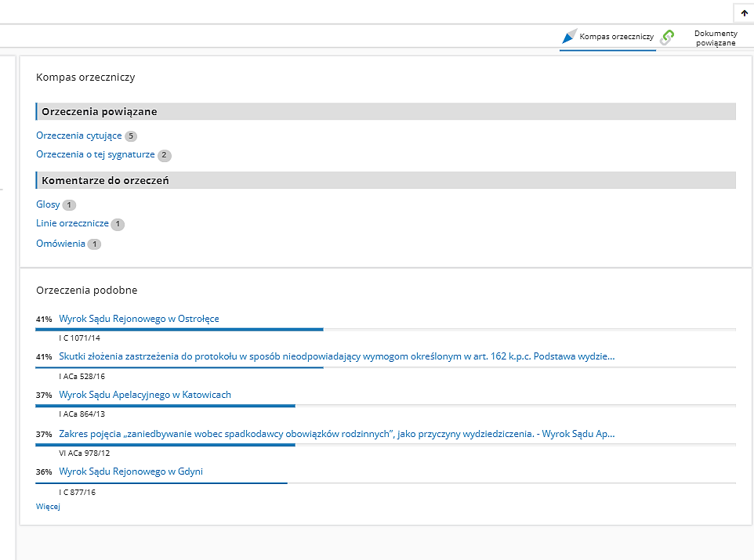This screenshot has width=754, height=560.
Task: Open Orzeczenia o tej sygnaturze
Action: 95,155
